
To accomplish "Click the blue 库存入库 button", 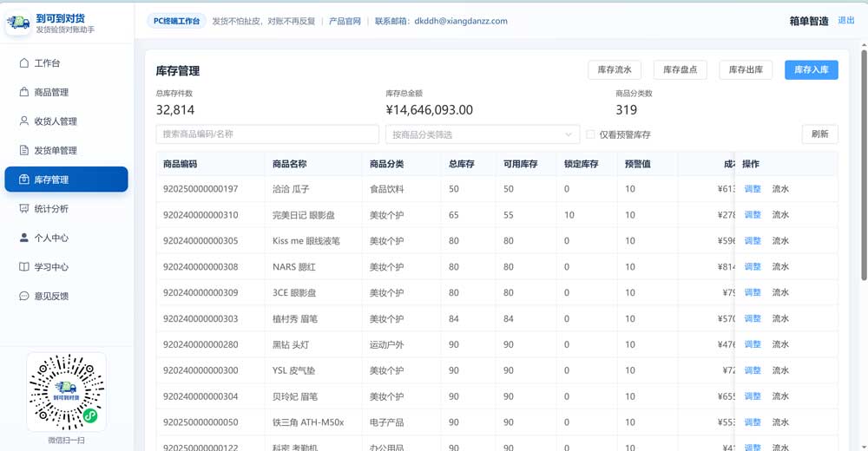I will (812, 69).
